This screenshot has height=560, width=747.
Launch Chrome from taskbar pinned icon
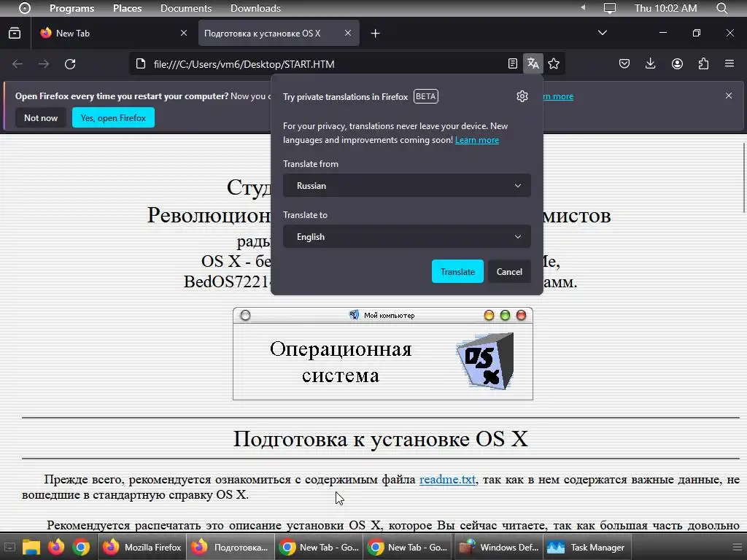point(81,547)
